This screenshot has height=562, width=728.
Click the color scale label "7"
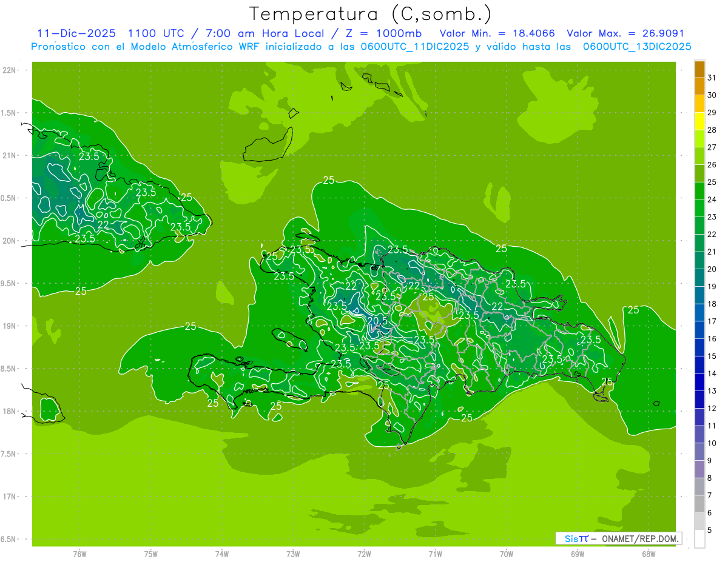pyautogui.click(x=710, y=495)
